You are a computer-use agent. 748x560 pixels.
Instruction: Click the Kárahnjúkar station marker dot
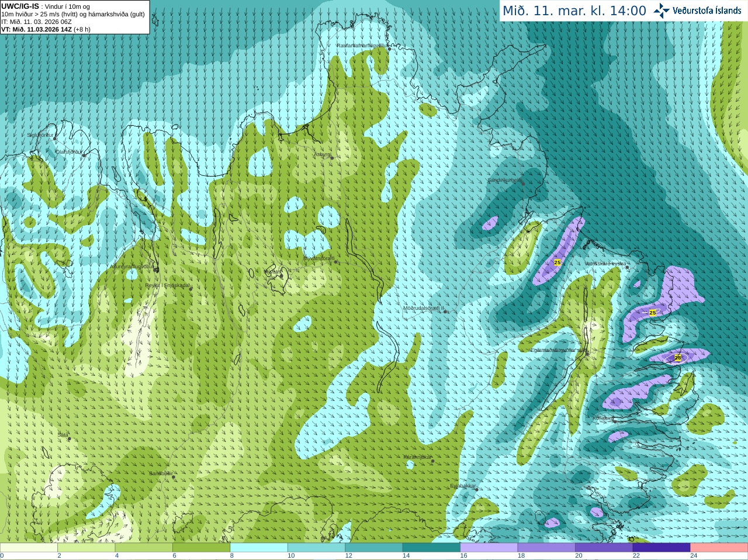(432, 461)
